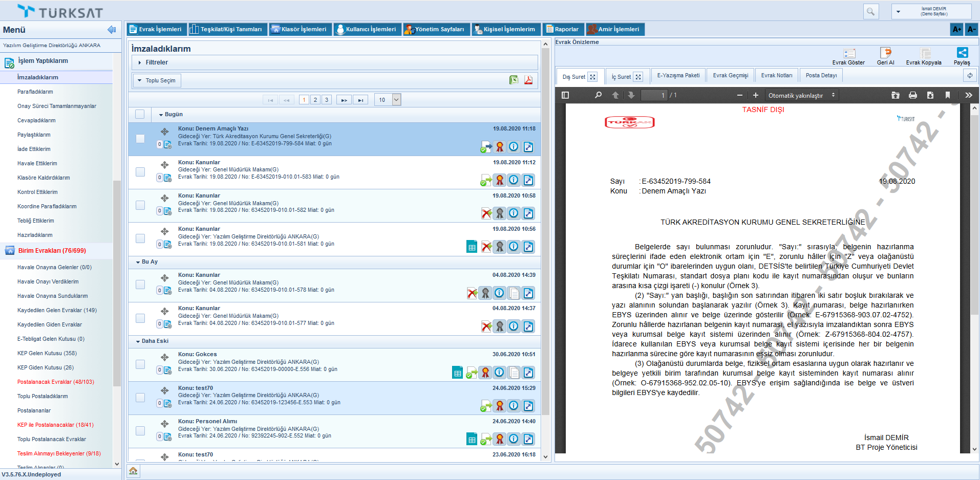
Task: Switch to the Evrak Geçmişi tab
Action: (x=730, y=76)
